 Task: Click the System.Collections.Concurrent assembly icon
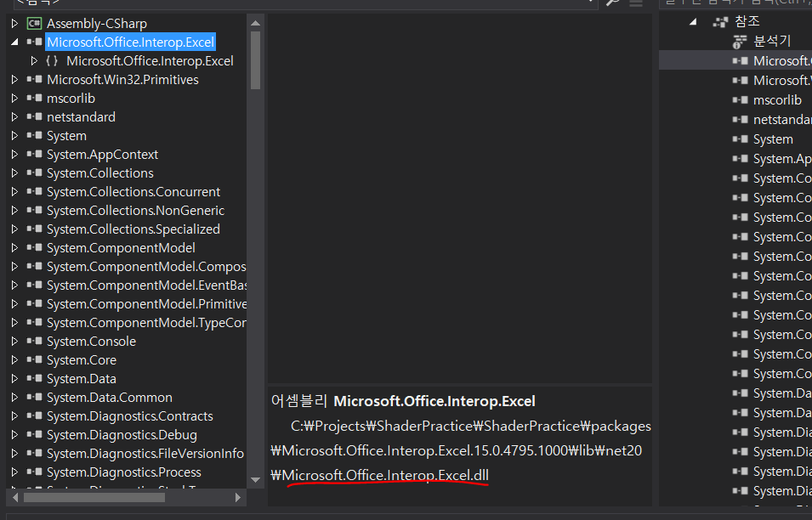pyautogui.click(x=35, y=191)
